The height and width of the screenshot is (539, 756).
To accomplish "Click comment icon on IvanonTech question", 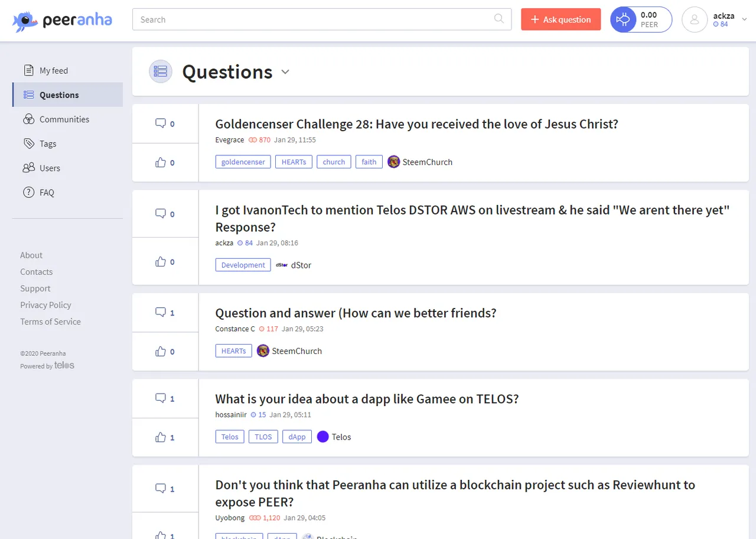I will (x=160, y=214).
